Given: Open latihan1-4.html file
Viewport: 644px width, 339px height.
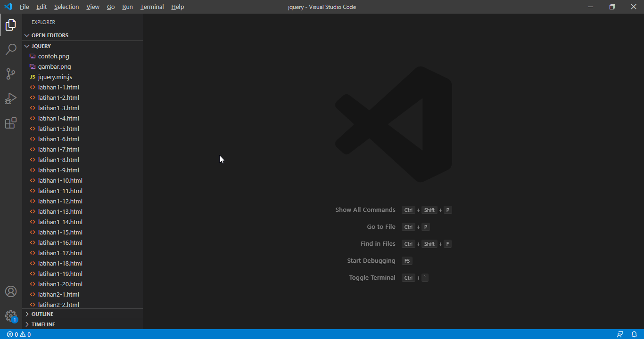Looking at the screenshot, I should coord(83,118).
